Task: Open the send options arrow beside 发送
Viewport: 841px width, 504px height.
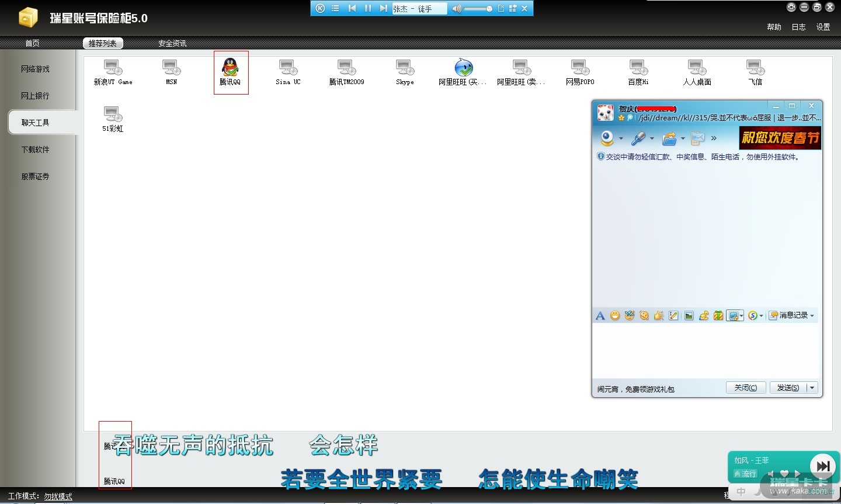Action: (812, 388)
